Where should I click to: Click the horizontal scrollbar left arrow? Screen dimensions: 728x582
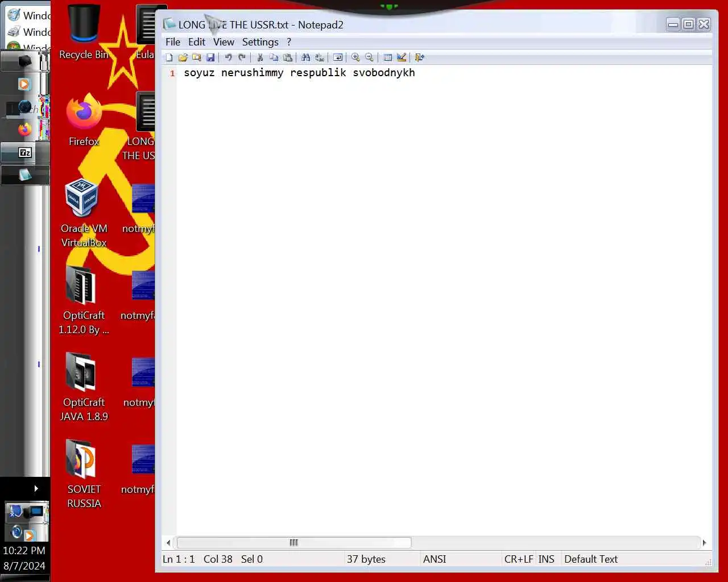tap(168, 543)
